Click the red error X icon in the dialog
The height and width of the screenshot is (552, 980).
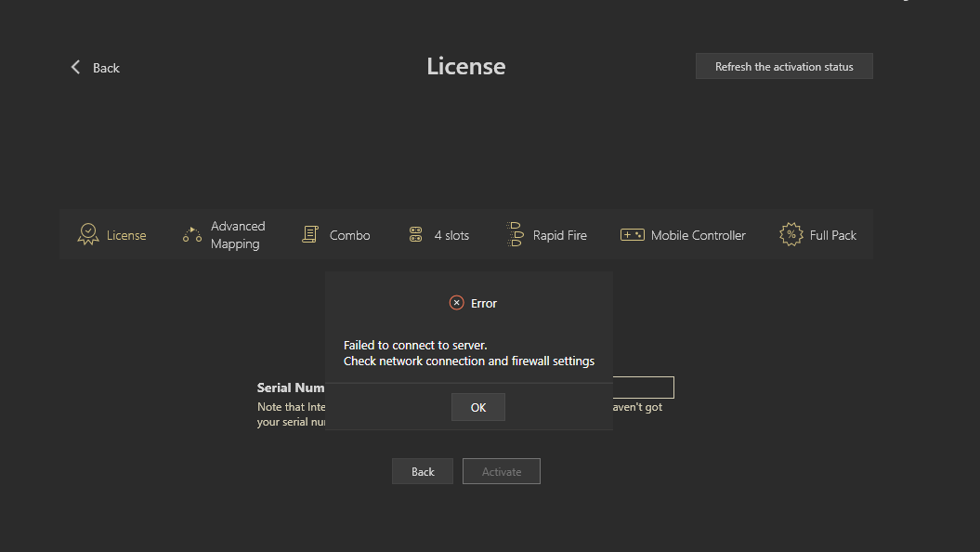[x=456, y=303]
